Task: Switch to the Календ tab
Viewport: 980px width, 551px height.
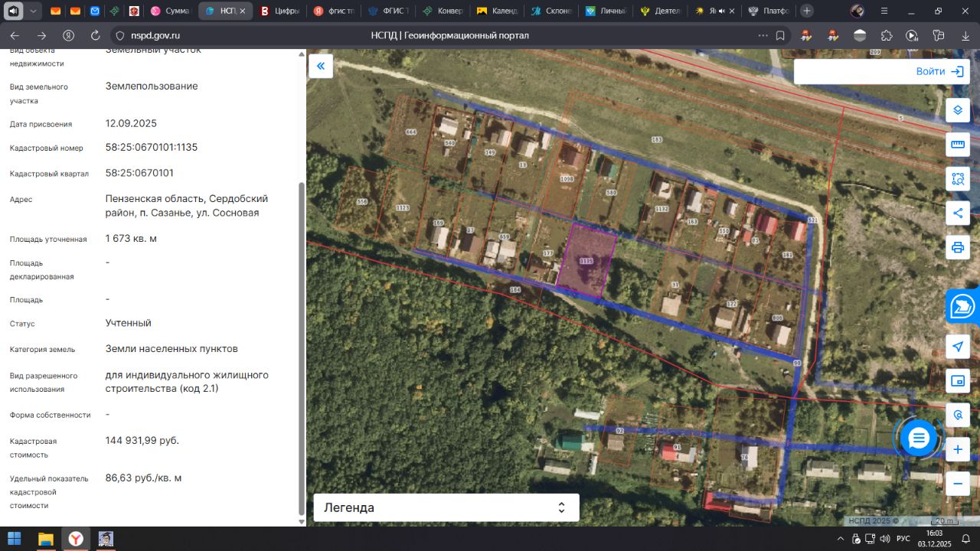Action: [x=498, y=11]
